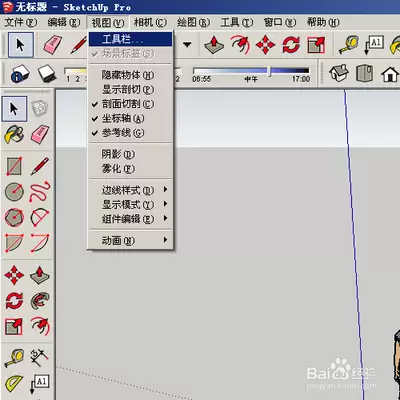
Task: Open the 相机(C) camera menu
Action: click(150, 23)
